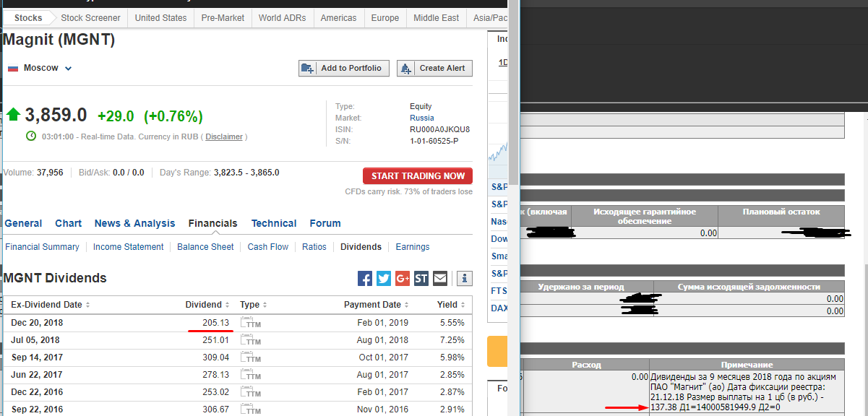Open the Stocks menu tab

[28, 17]
